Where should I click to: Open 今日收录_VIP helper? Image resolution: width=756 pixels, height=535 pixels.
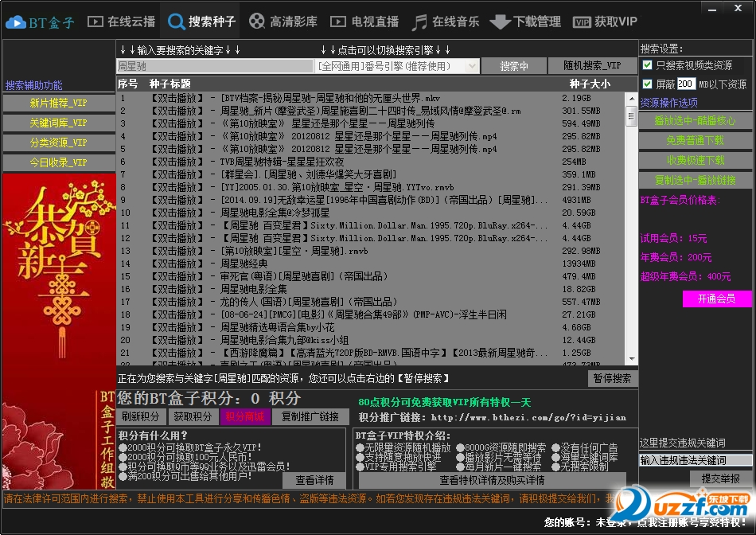(58, 162)
